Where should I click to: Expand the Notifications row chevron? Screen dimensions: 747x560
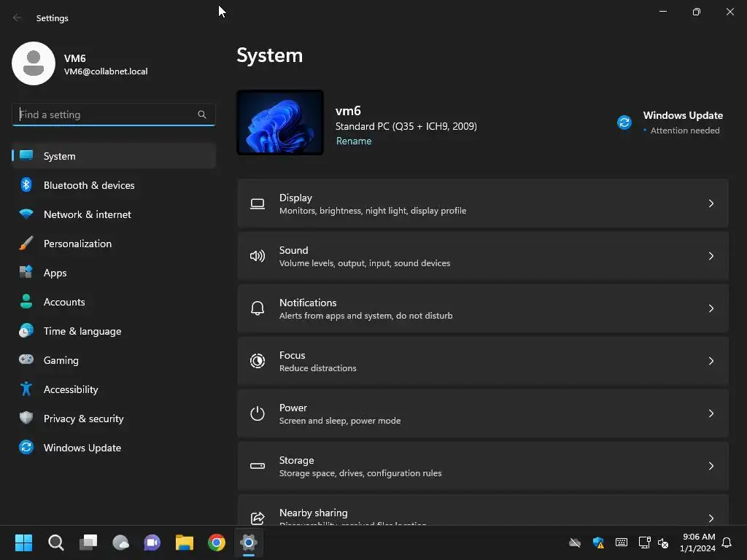[711, 308]
